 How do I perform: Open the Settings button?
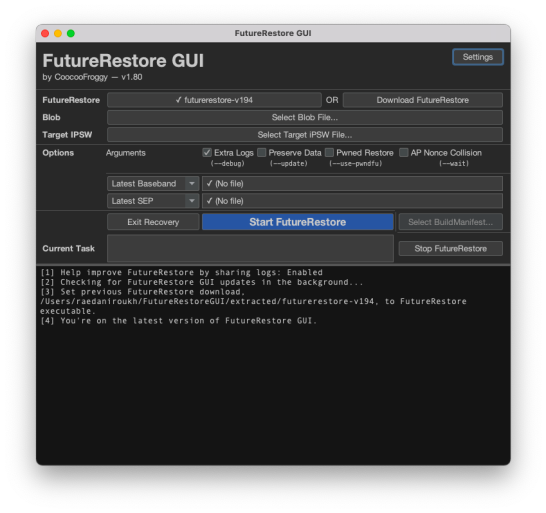tap(477, 57)
